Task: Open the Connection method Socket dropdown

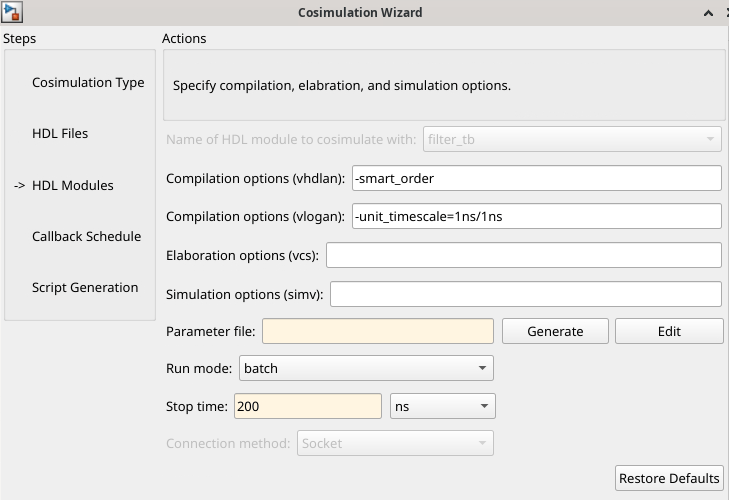Action: pos(395,444)
